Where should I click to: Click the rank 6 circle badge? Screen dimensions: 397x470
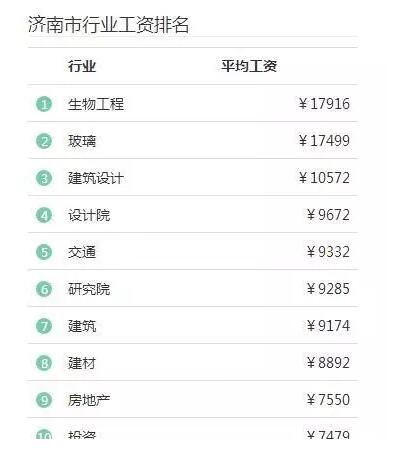pos(44,289)
